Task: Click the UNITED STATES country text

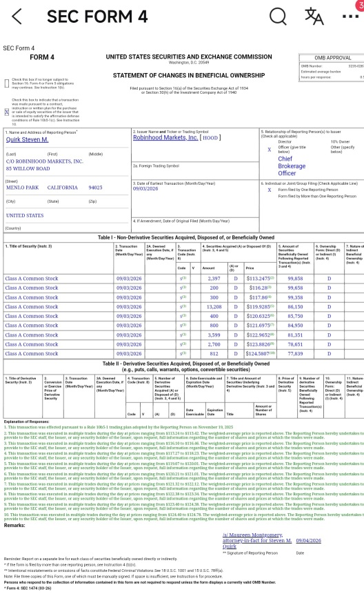Action: point(25,215)
